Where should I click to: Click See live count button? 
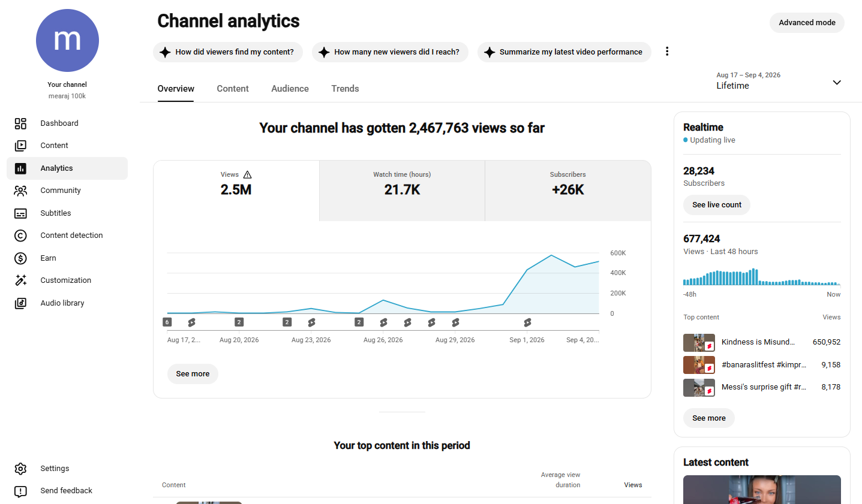(717, 205)
